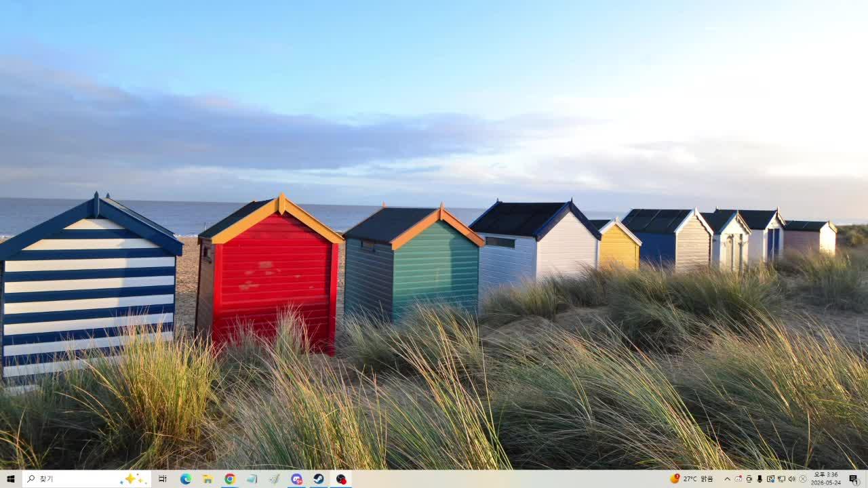Launch Google Chrome from the taskbar
This screenshot has height=488, width=868.
pyautogui.click(x=230, y=479)
